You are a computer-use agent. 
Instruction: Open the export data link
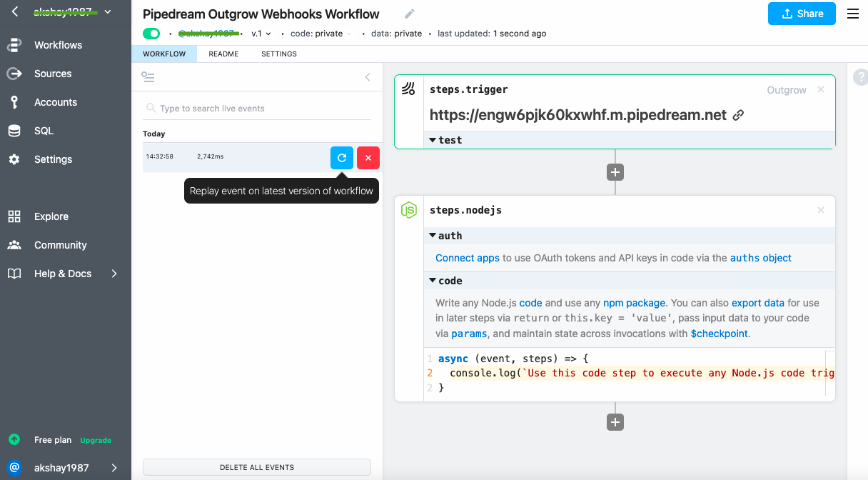(758, 303)
